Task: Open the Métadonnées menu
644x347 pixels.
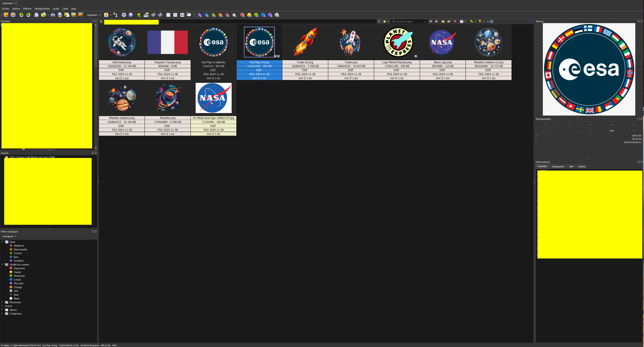Action: (42, 9)
